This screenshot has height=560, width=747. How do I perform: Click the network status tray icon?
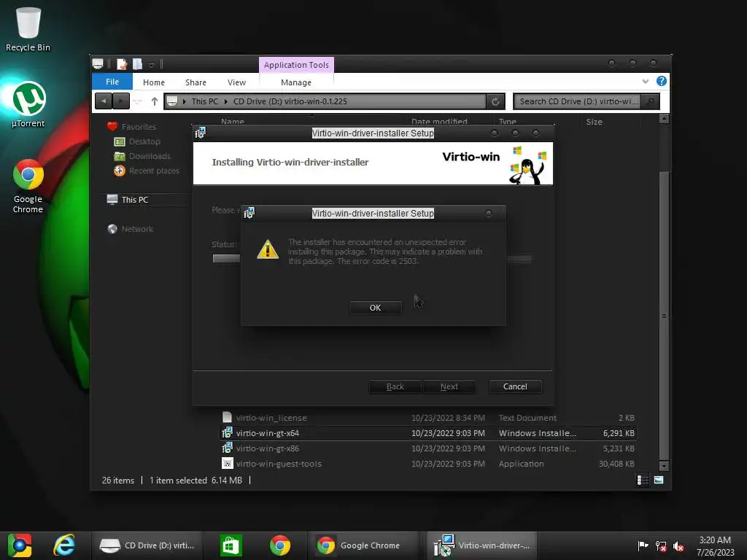pos(661,545)
